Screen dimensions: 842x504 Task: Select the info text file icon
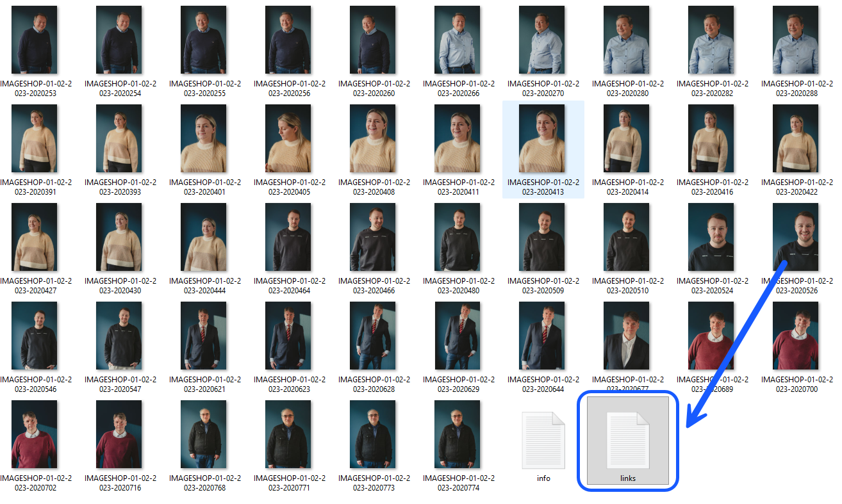click(543, 441)
